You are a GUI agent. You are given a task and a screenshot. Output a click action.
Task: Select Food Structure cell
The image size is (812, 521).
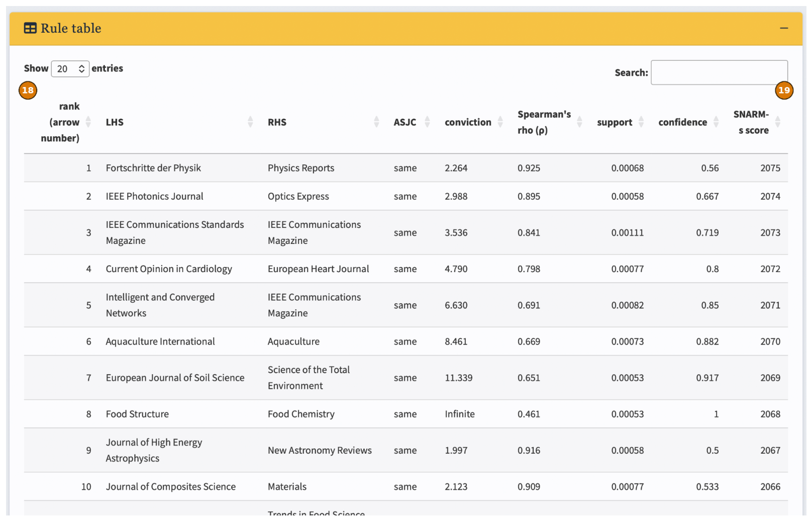pyautogui.click(x=137, y=414)
